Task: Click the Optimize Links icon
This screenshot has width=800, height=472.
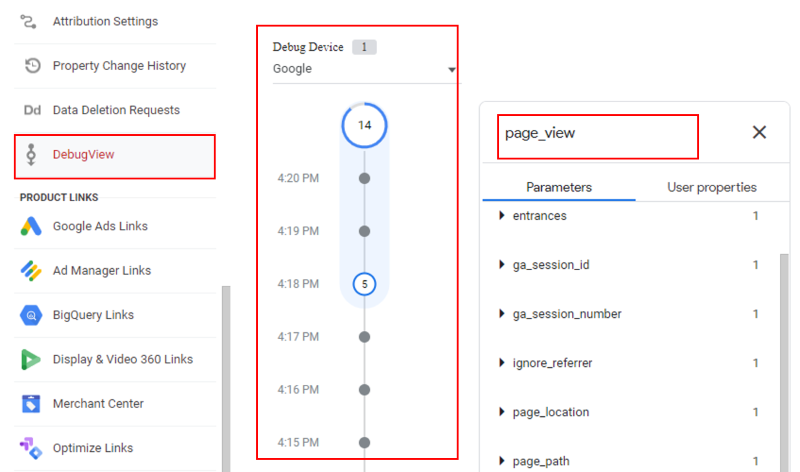Action: (31, 448)
